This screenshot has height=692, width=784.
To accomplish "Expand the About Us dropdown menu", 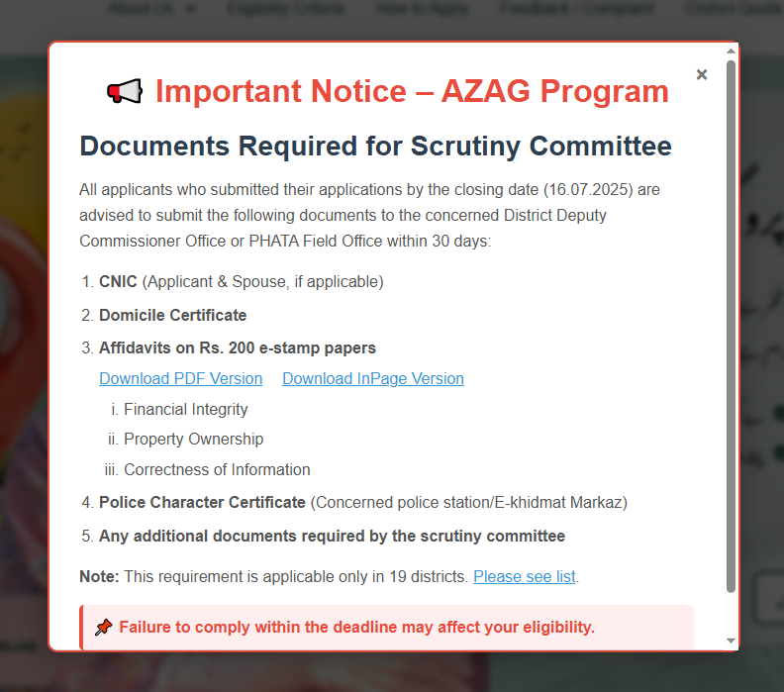I will coord(149,9).
